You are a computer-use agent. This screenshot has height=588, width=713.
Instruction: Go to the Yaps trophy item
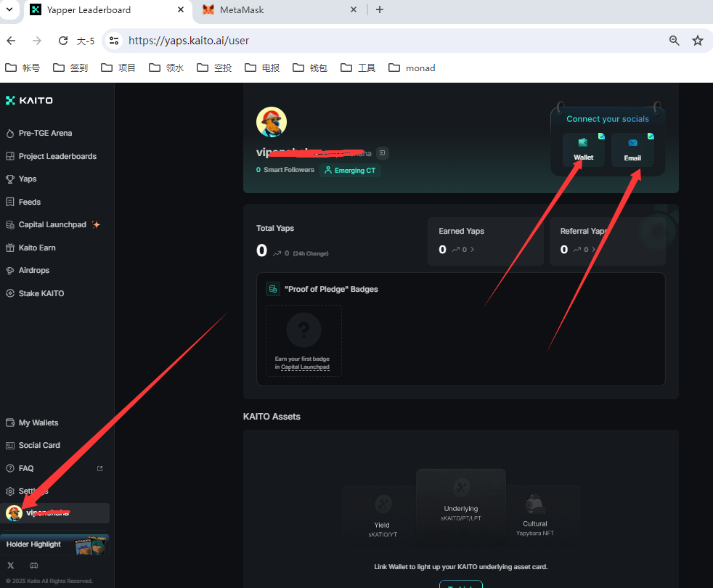coord(21,179)
